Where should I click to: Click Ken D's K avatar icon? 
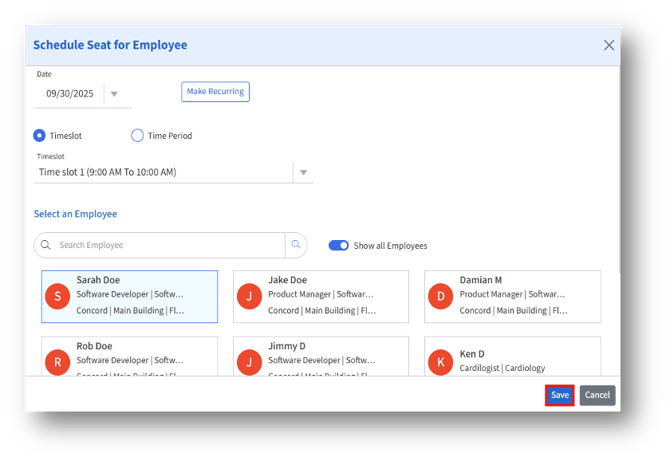[x=441, y=361]
